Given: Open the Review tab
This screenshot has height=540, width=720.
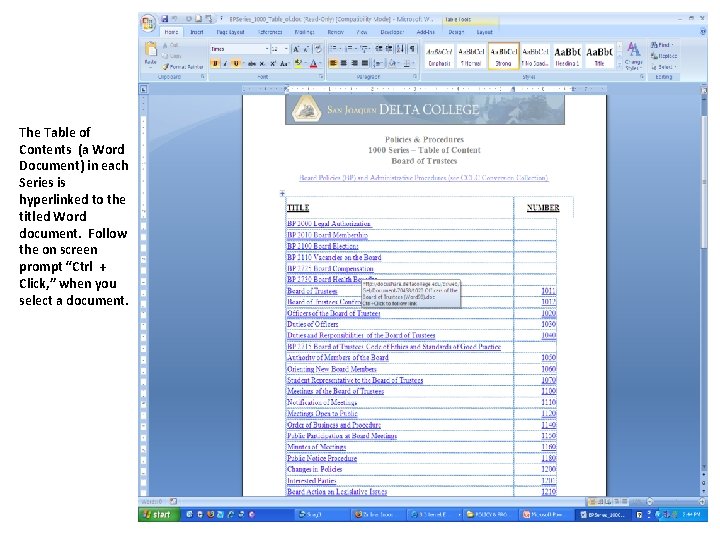Looking at the screenshot, I should pos(335,32).
